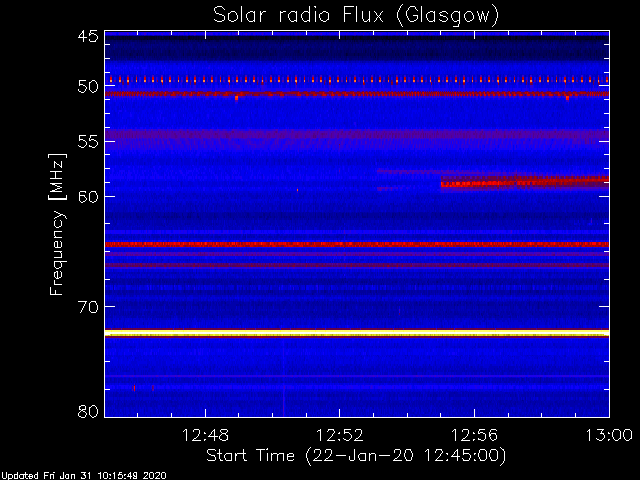This screenshot has height=480, width=640.
Task: Click the plot title 'Solar radio Flux (Glasgow)'
Action: click(356, 16)
